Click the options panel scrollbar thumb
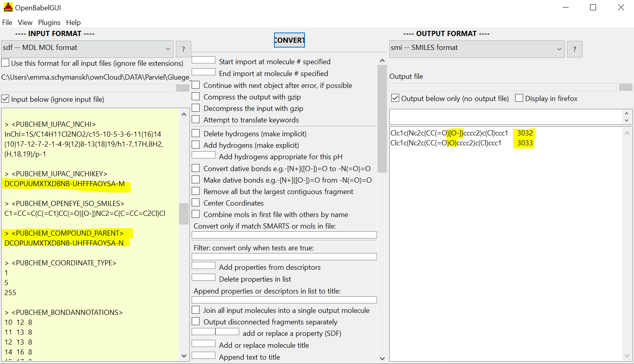The image size is (634, 364). click(382, 119)
